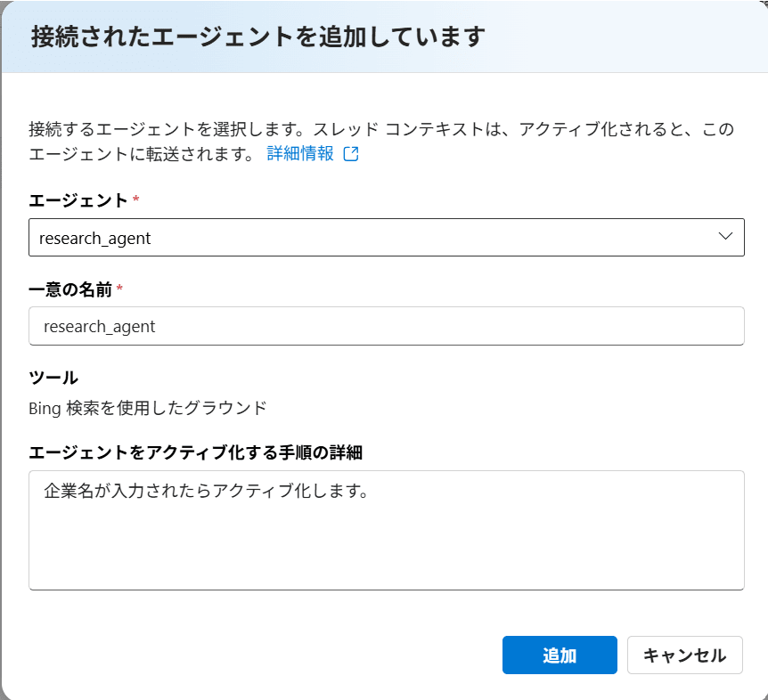Click the activation instructions text area
Screen dimensions: 768x700
point(387,530)
